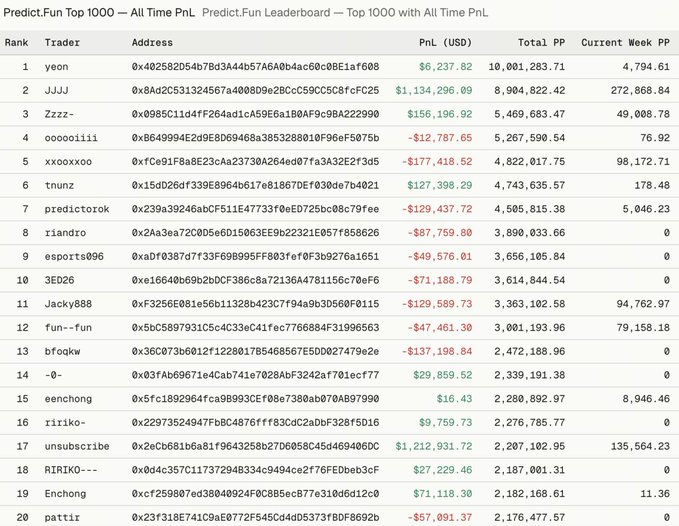Select Current Week PP value 135,564.23
This screenshot has width=679, height=526.
(640, 446)
